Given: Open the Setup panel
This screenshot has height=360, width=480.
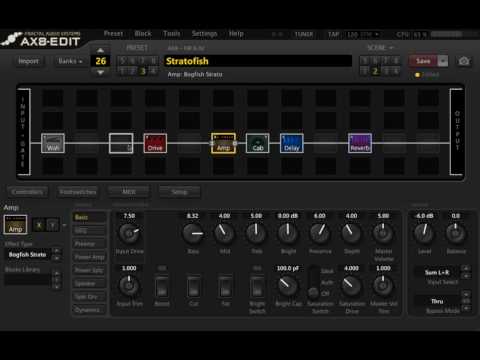Looking at the screenshot, I should pos(180,192).
